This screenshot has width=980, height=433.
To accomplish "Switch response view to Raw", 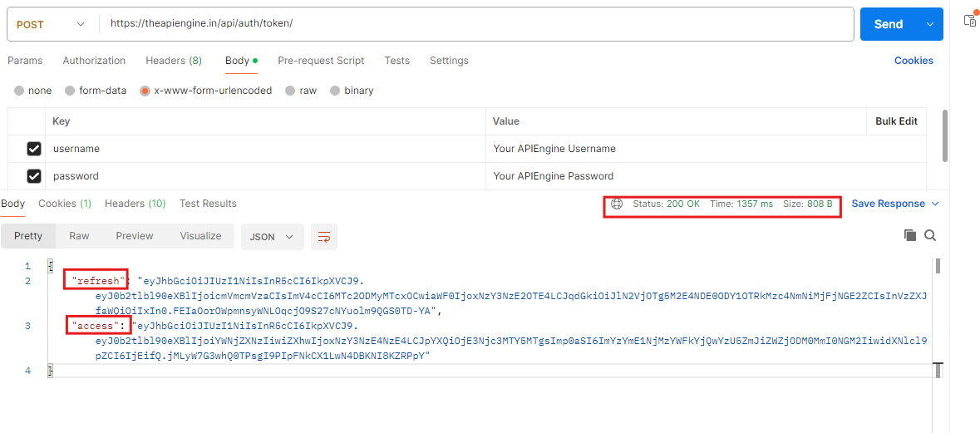I will [x=79, y=236].
